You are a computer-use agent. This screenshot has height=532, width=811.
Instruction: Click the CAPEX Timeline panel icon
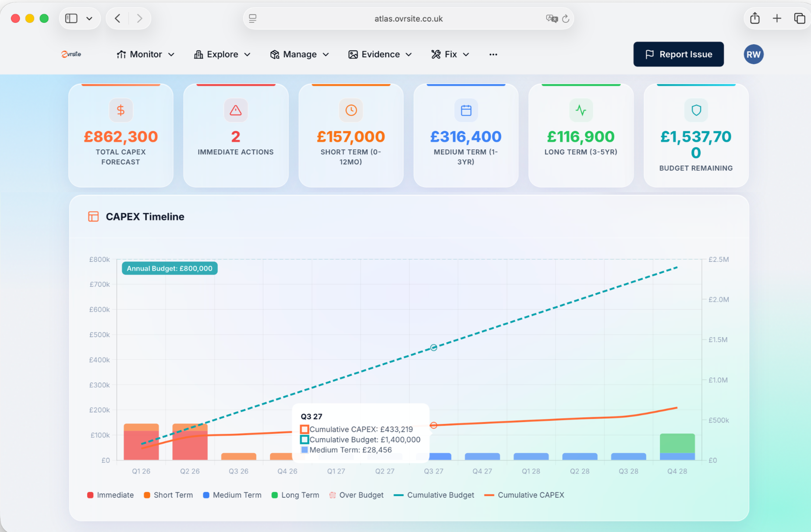[x=93, y=216]
